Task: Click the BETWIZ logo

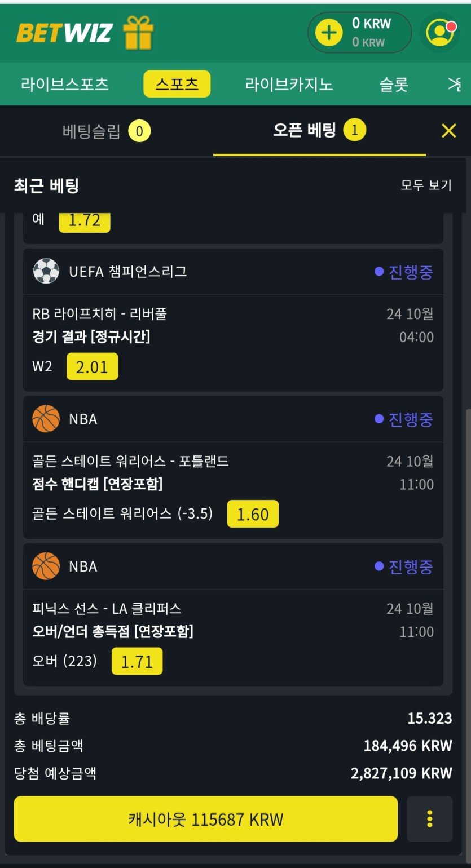Action: pyautogui.click(x=64, y=33)
